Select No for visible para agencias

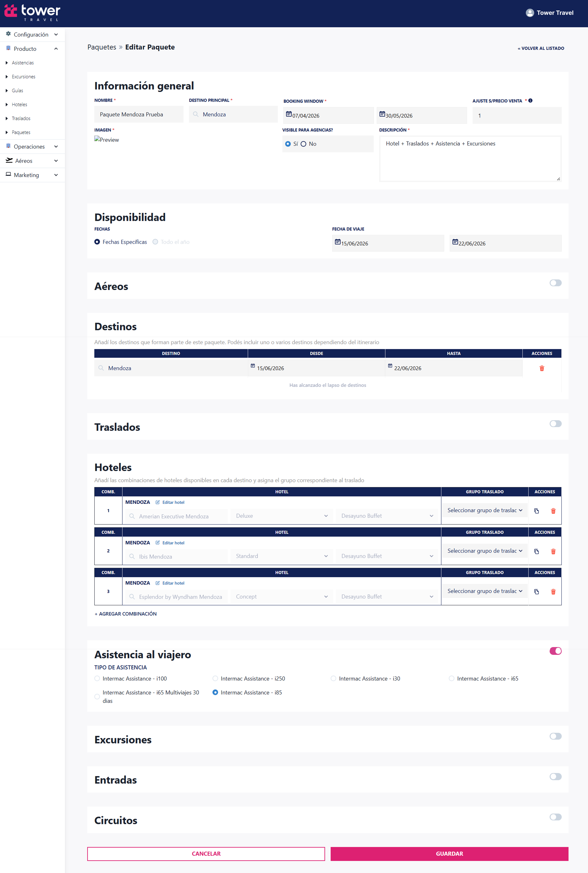[x=303, y=144]
